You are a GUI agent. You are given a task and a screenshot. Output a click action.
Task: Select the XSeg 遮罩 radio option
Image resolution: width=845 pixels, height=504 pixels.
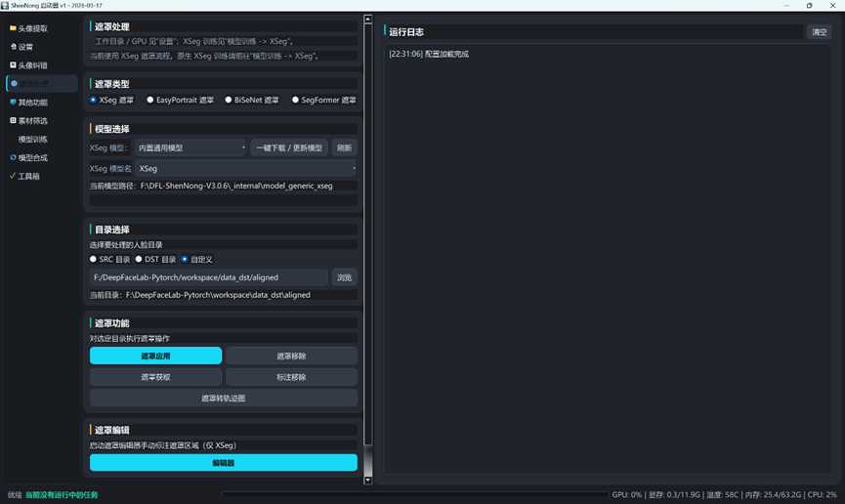[111, 101]
